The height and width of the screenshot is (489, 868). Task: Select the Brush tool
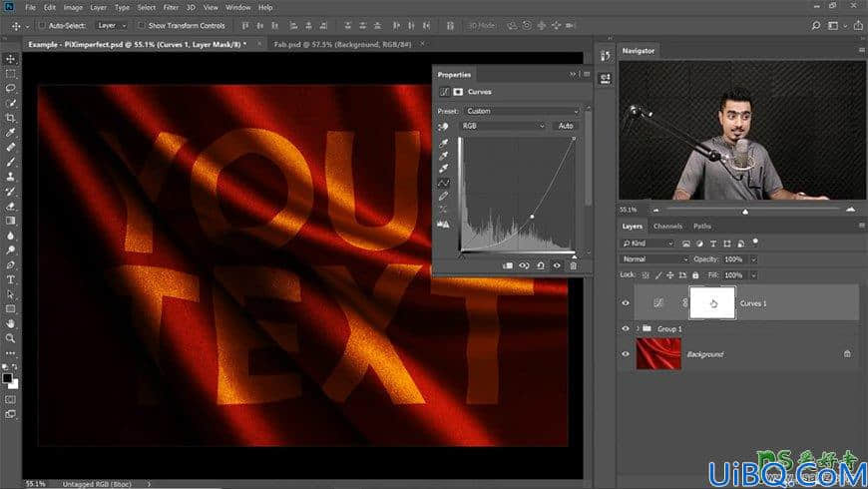click(11, 162)
